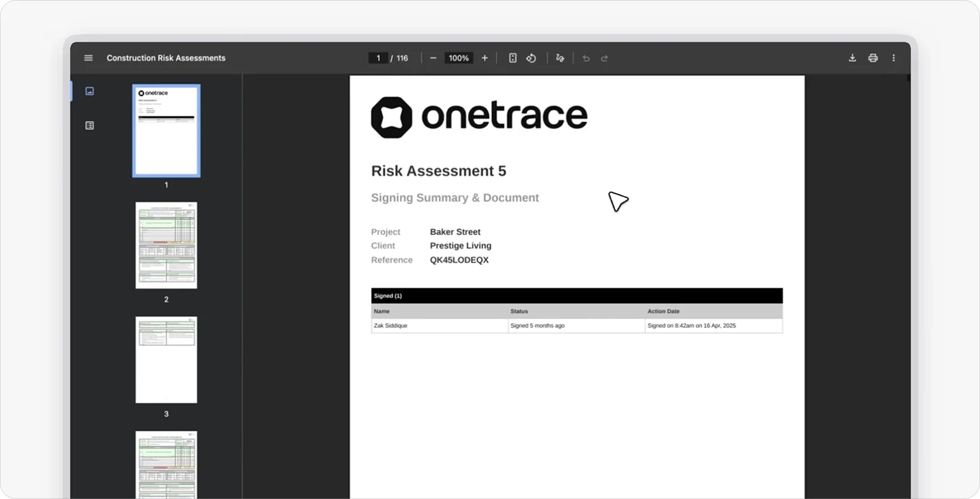Select the draw annotation tool
980x499 pixels.
pyautogui.click(x=560, y=58)
